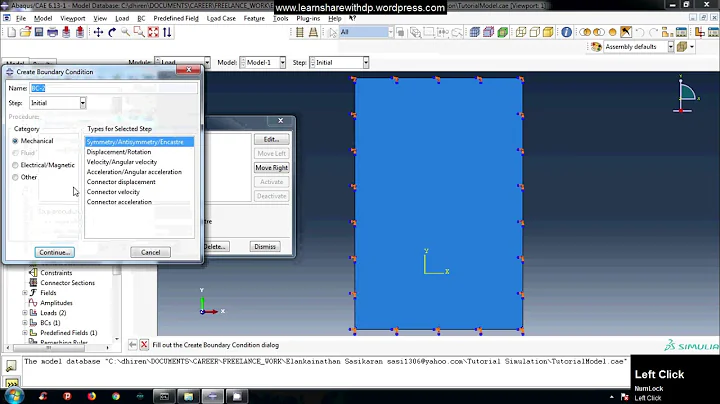Select the Magnify view tool
The width and height of the screenshot is (720, 404).
click(125, 32)
